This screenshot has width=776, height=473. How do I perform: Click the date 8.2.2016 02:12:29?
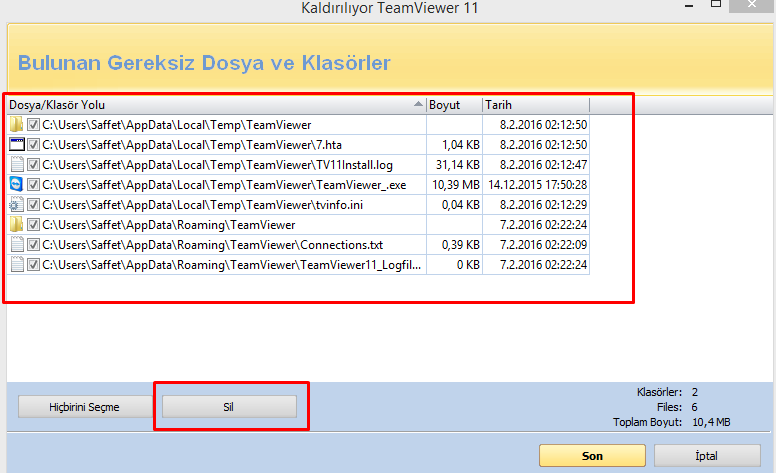543,205
